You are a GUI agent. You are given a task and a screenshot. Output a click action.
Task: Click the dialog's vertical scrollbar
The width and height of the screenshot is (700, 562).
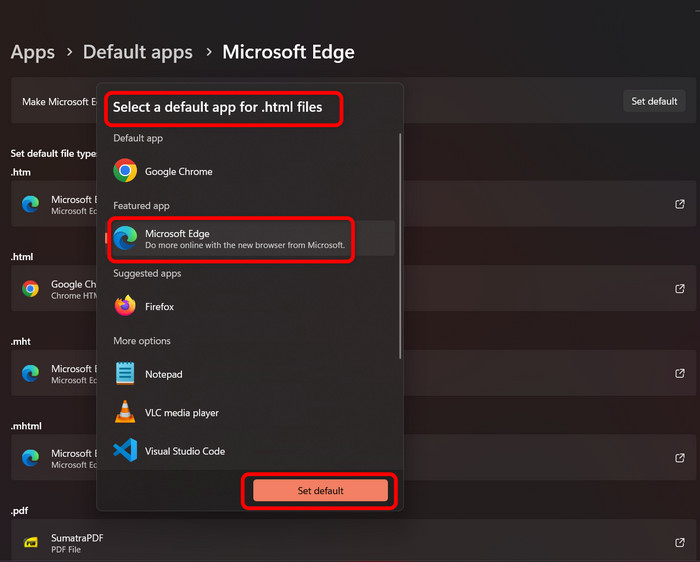(400, 246)
